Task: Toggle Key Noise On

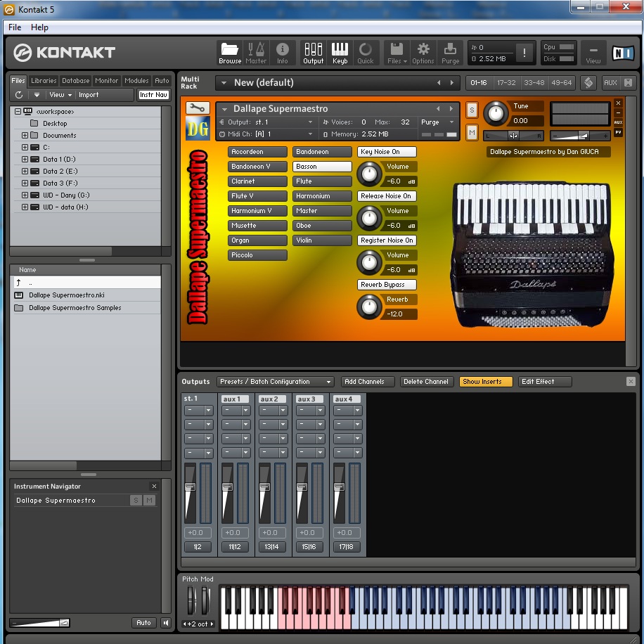Action: (387, 152)
